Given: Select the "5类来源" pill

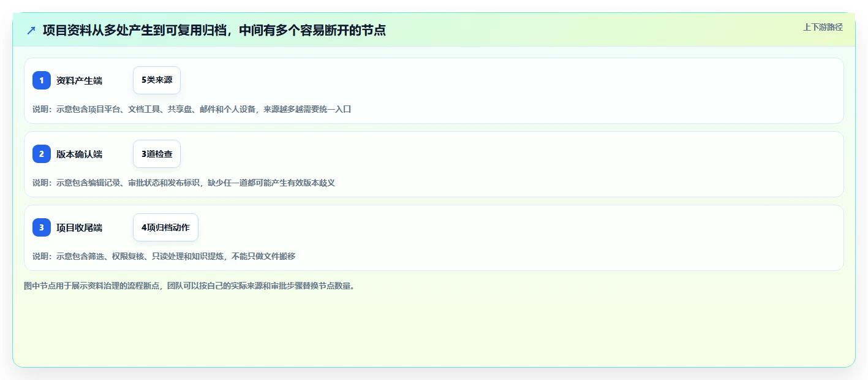Looking at the screenshot, I should click(x=157, y=80).
